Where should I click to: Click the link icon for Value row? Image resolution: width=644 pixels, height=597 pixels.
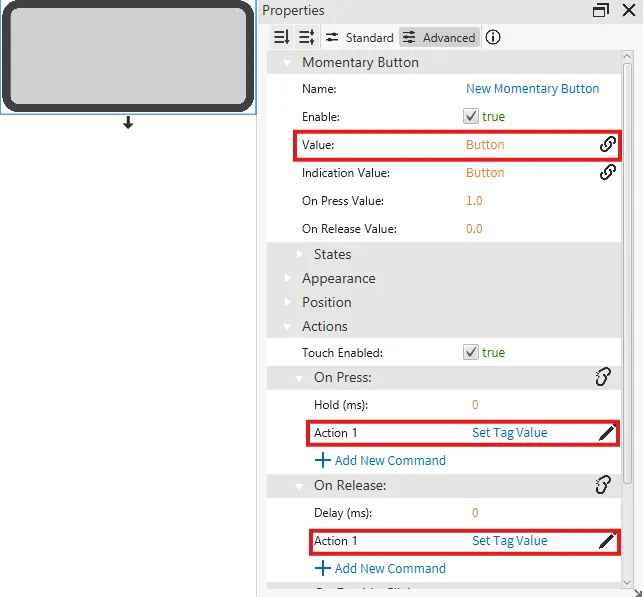pos(607,145)
